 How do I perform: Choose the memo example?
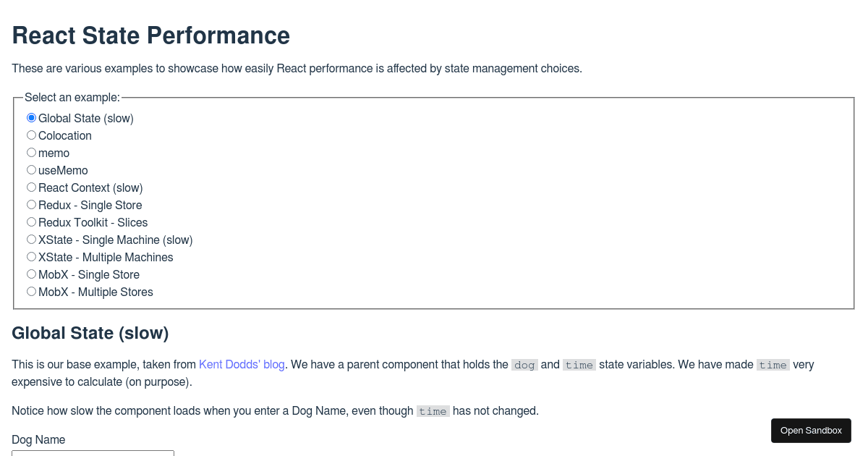[x=31, y=152]
